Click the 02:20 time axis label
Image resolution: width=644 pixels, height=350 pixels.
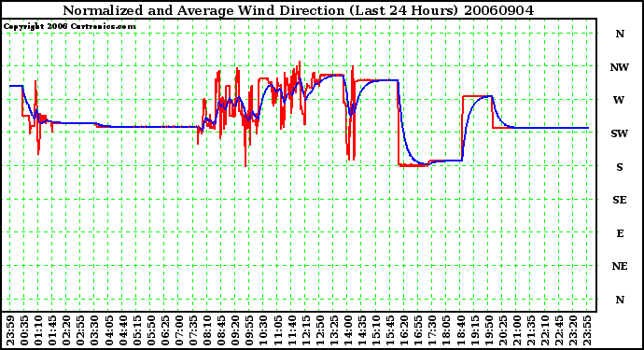pyautogui.click(x=67, y=330)
